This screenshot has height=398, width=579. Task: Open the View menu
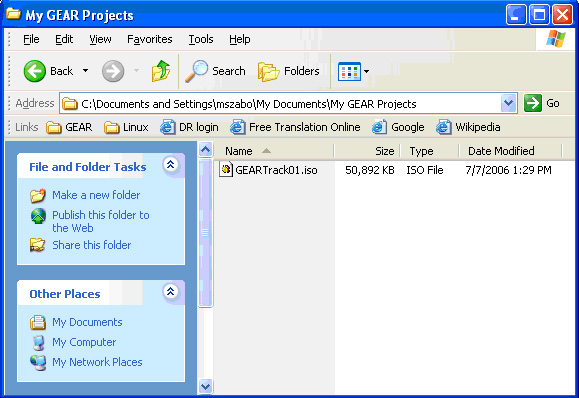100,39
